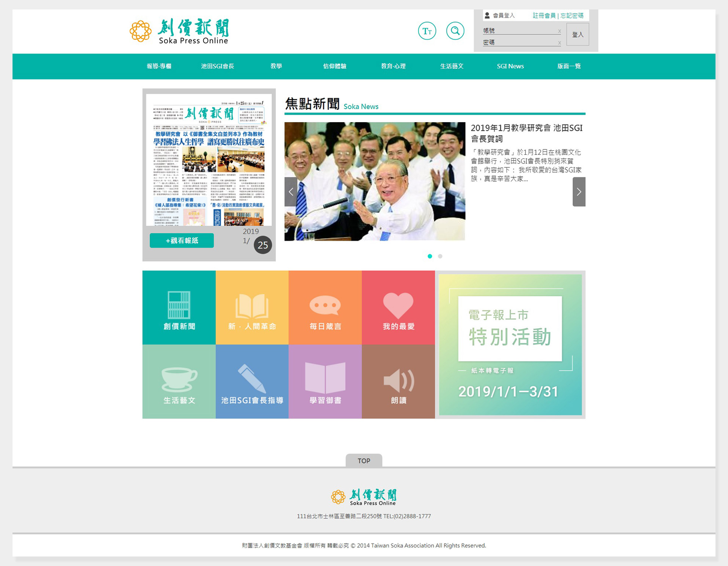This screenshot has height=566, width=728.
Task: Click the font size Tt icon
Action: click(x=427, y=31)
